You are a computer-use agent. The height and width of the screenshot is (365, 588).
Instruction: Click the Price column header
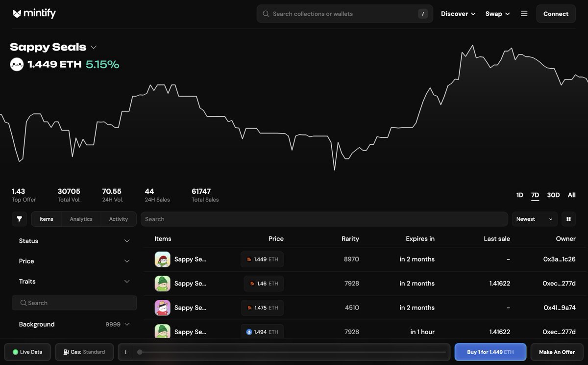276,239
